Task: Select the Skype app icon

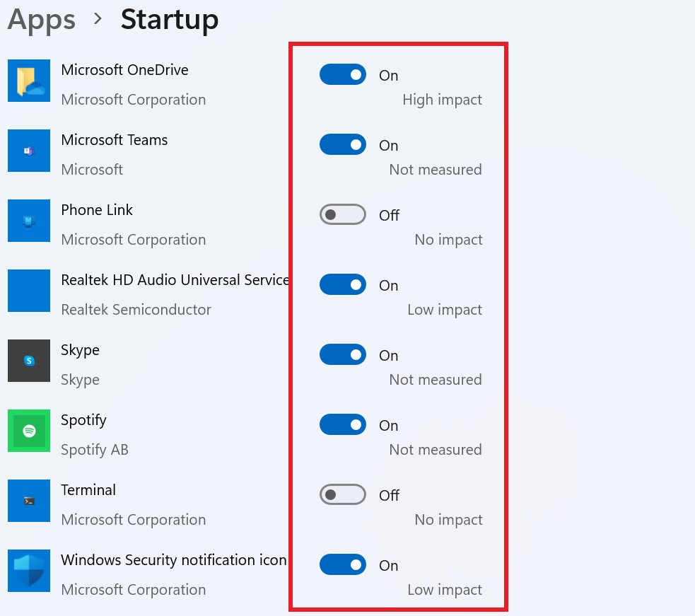Action: (x=28, y=361)
